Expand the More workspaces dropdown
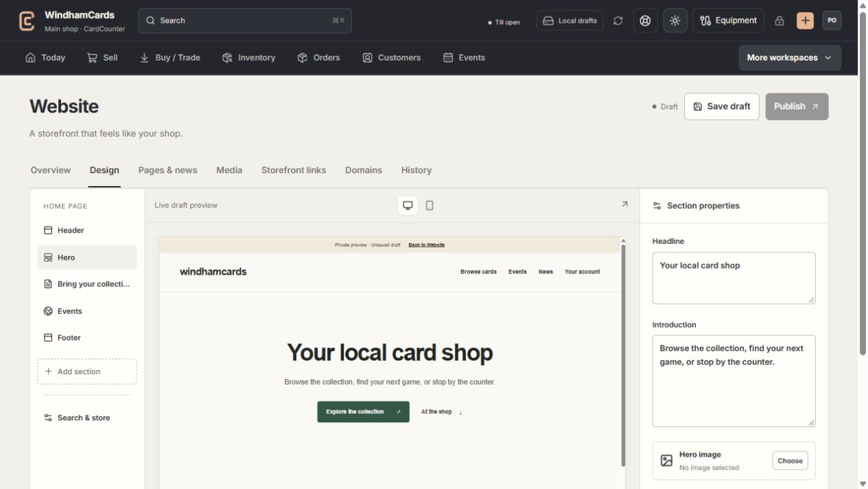The width and height of the screenshot is (868, 489). 790,58
